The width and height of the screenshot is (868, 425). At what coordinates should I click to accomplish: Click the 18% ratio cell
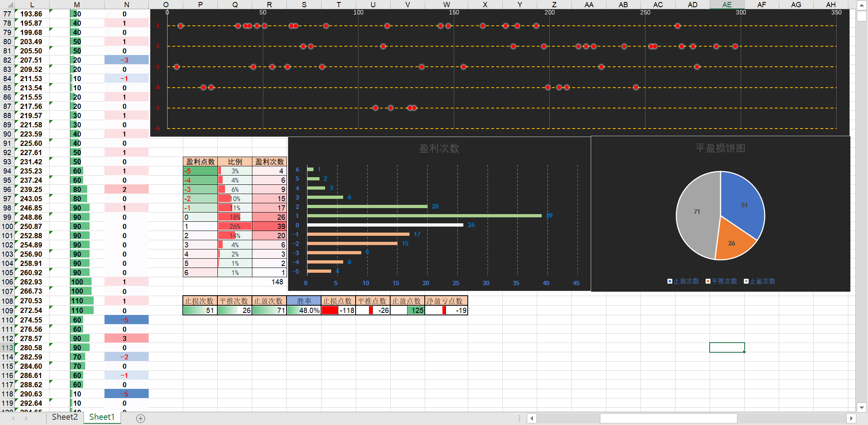[235, 217]
